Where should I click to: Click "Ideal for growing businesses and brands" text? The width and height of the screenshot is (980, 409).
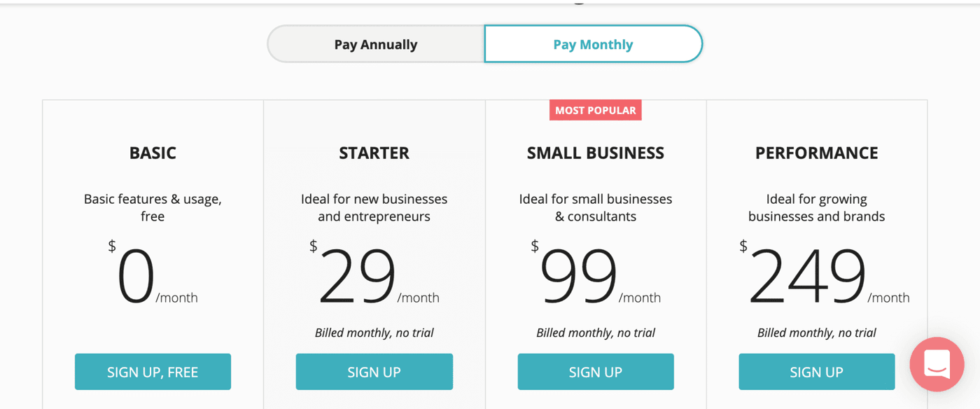point(816,207)
